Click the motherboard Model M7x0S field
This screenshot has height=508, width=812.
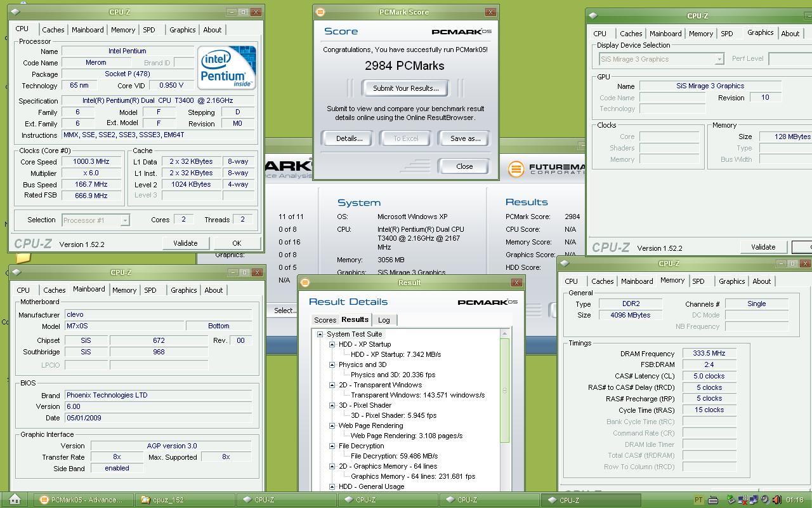(124, 326)
